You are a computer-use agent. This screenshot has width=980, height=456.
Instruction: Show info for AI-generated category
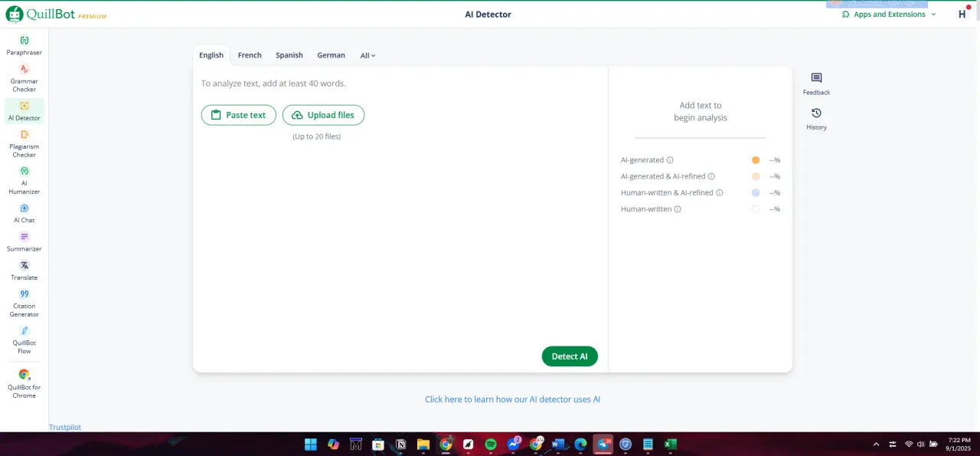click(x=670, y=160)
